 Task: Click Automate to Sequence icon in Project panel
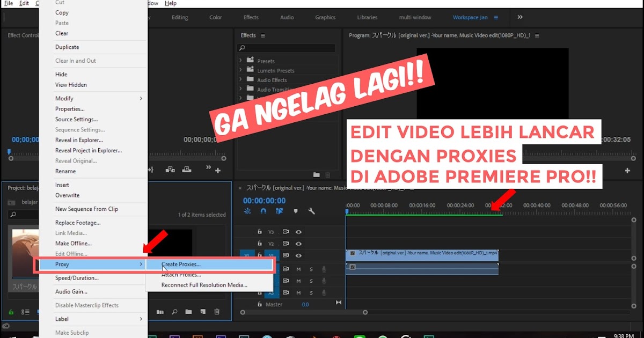click(160, 312)
